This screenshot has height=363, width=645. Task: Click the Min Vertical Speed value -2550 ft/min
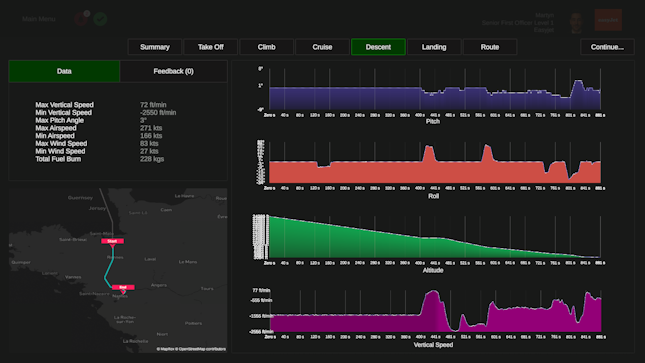tap(158, 113)
